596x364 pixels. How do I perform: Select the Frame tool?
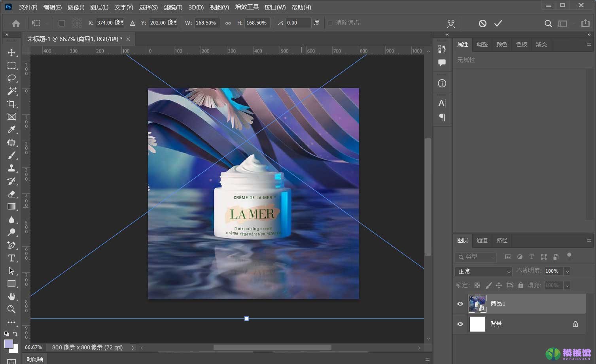[11, 117]
